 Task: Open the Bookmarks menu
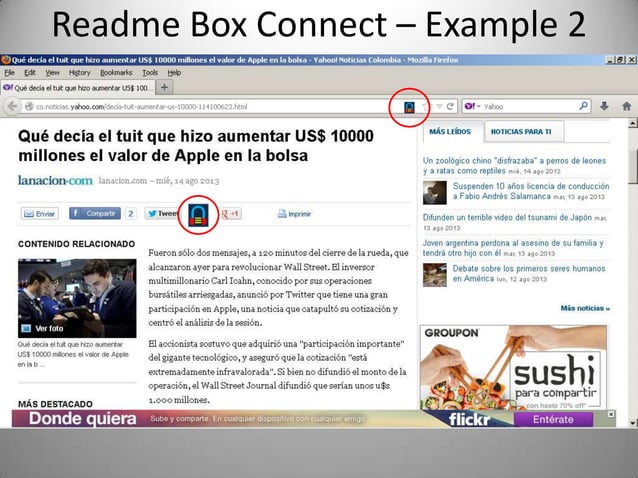(116, 73)
